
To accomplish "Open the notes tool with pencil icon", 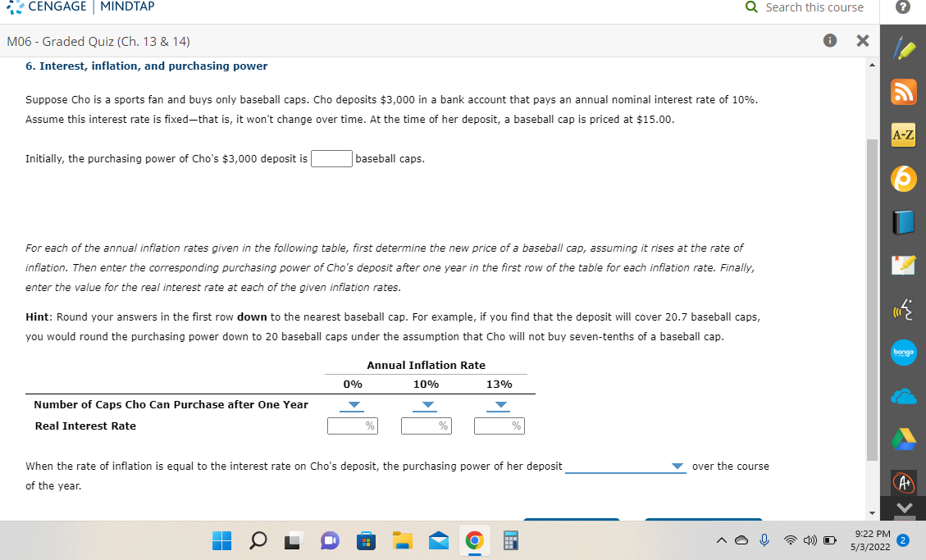I will pyautogui.click(x=903, y=265).
